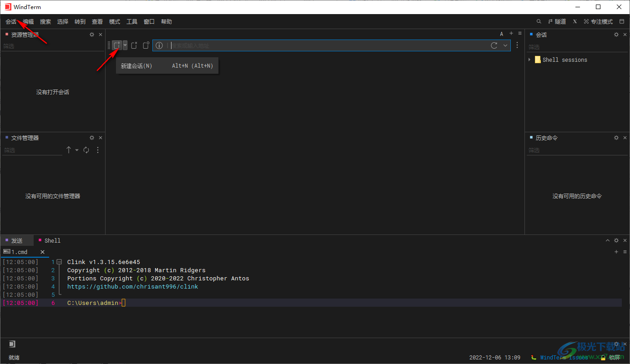
Task: Open settings gear of 历史命令 panel
Action: point(616,138)
